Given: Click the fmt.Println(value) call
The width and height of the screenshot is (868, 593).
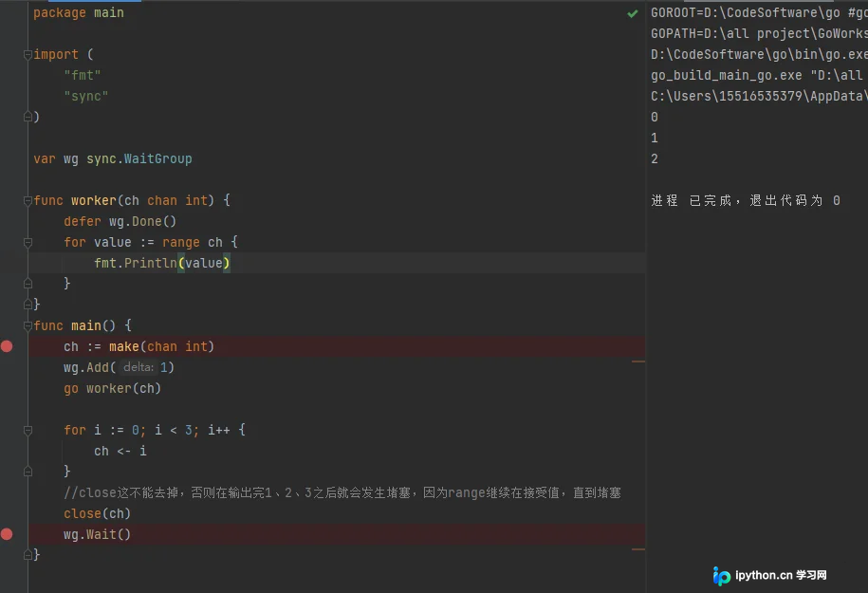Looking at the screenshot, I should point(161,263).
